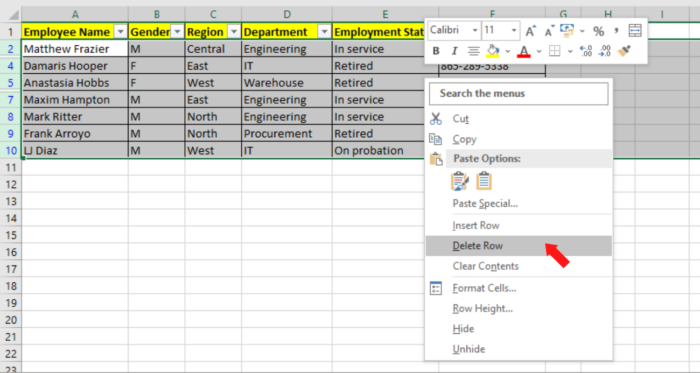Choose Delete Row from the context menu
The height and width of the screenshot is (373, 700).
pos(519,246)
